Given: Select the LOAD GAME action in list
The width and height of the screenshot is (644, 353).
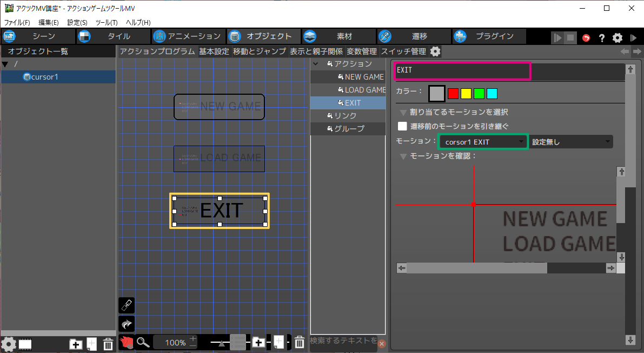Looking at the screenshot, I should pos(365,90).
